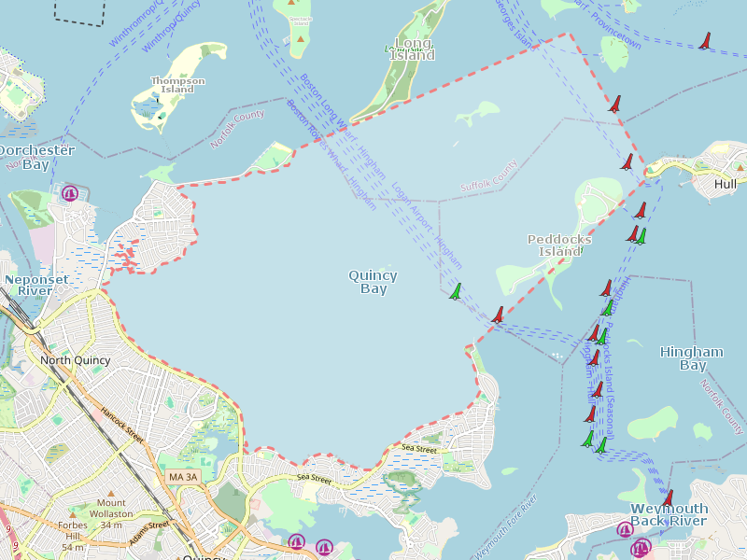Select the red buoy southwest of Peddocks Island
This screenshot has height=560, width=747.
[498, 315]
